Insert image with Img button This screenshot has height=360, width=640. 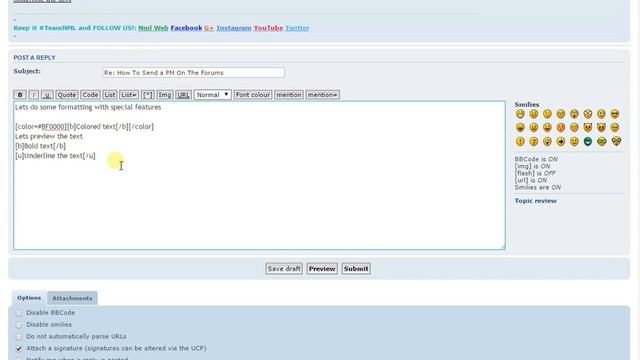click(x=165, y=95)
